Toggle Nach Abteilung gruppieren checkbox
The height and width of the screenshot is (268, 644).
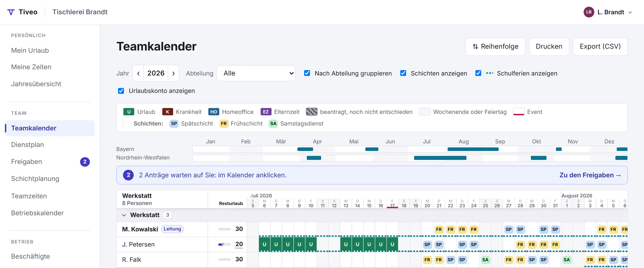coord(307,73)
